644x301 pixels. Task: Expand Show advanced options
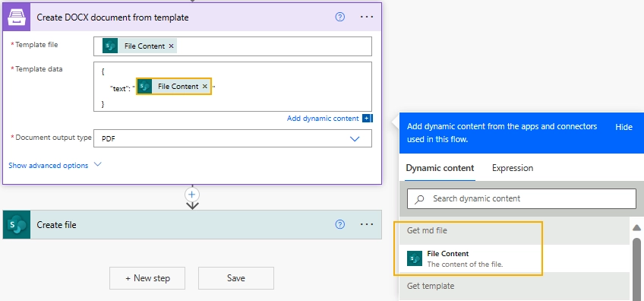tap(49, 165)
